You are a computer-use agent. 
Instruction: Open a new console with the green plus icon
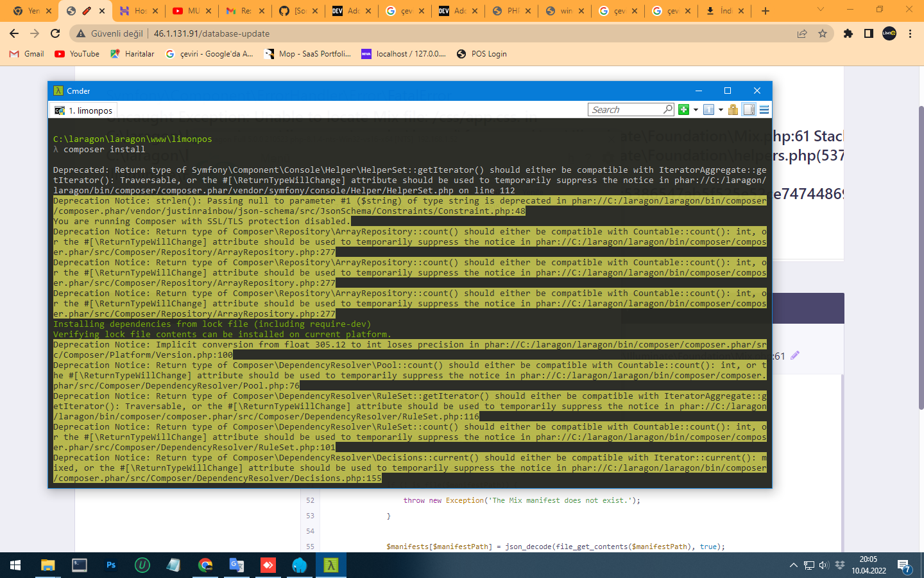(683, 109)
